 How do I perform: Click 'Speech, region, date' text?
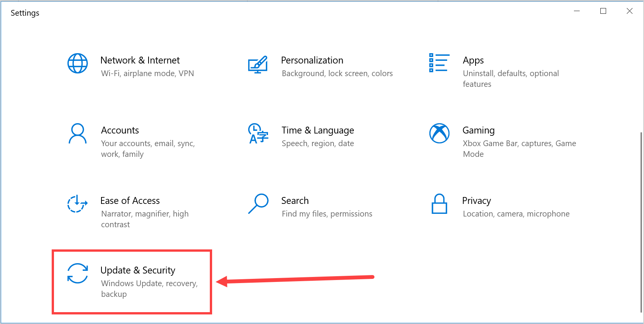[318, 143]
